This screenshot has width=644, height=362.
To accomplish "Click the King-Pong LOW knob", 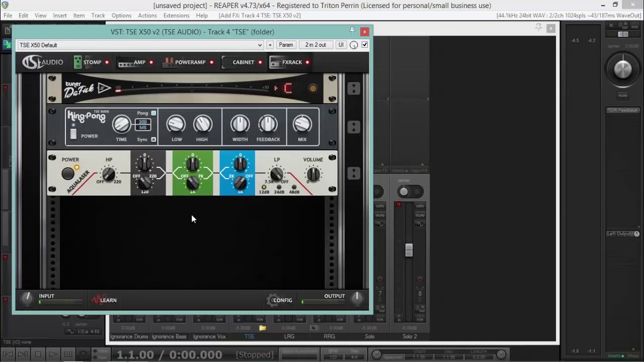I will tap(176, 124).
